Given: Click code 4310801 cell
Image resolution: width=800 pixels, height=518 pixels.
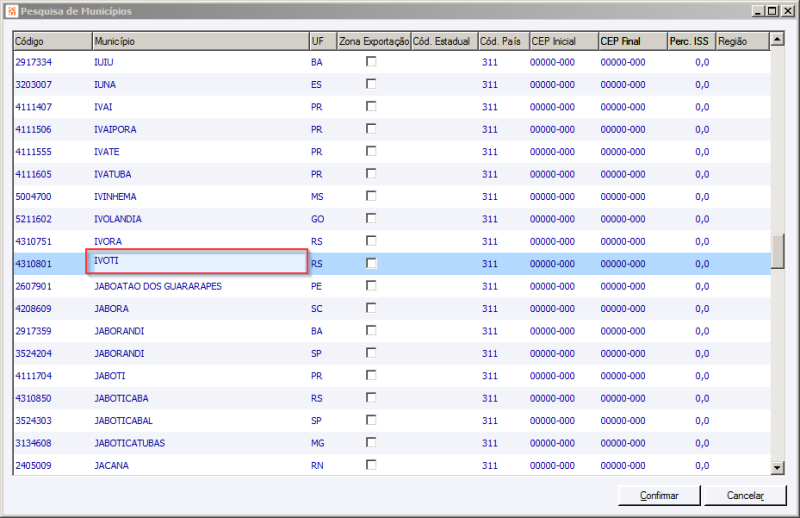Looking at the screenshot, I should tap(34, 264).
